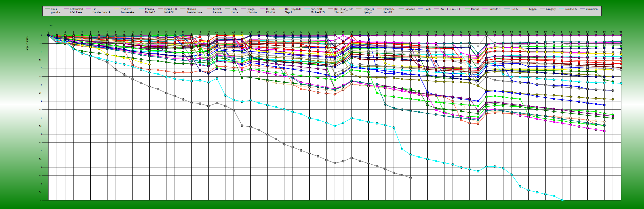Select Dimitar Dulichki in the legend

[102, 13]
